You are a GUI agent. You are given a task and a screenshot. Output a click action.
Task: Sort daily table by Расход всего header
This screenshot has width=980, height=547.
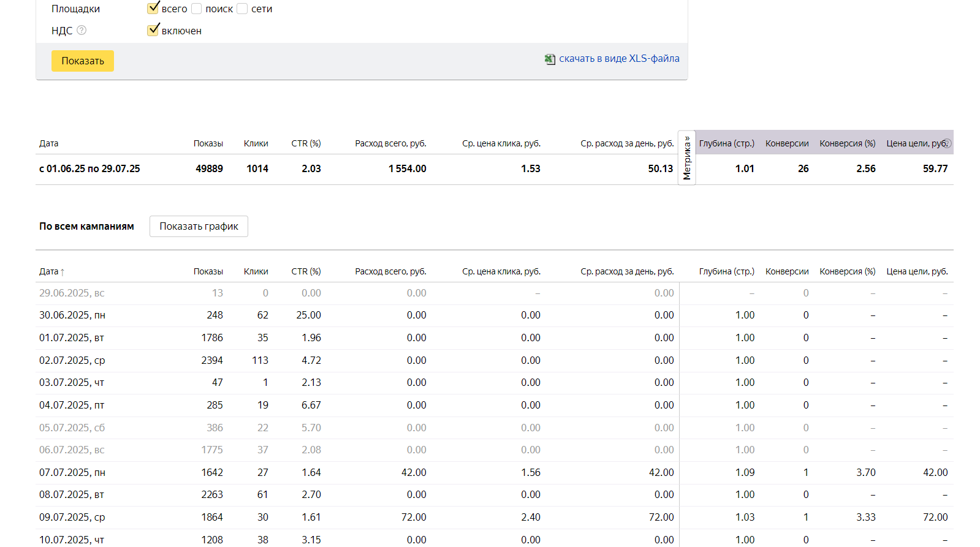(x=390, y=271)
